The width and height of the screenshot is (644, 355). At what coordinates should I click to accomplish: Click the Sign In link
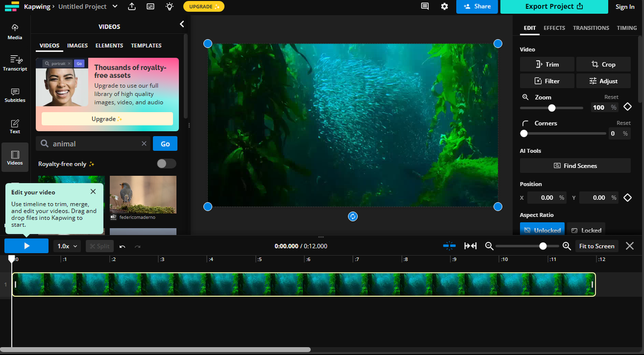pyautogui.click(x=625, y=7)
